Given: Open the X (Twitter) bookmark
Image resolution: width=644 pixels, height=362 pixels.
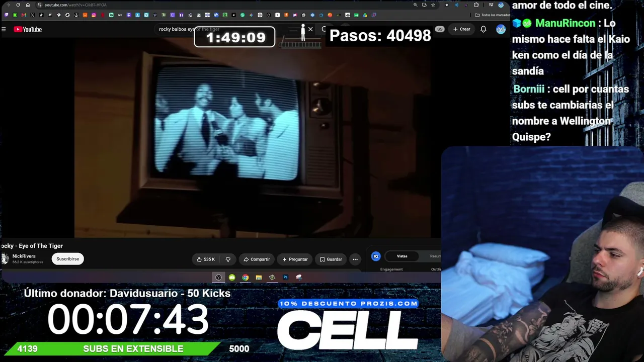Looking at the screenshot, I should (32, 15).
